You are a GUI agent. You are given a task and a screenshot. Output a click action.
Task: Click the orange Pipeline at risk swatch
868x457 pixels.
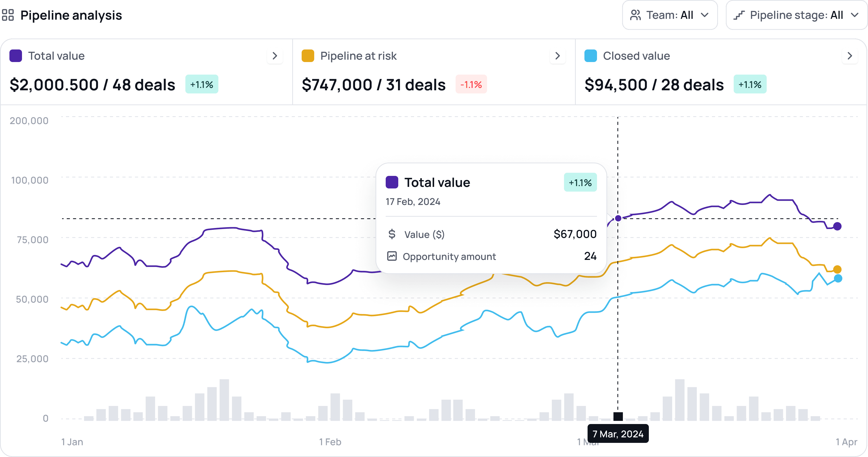pyautogui.click(x=308, y=56)
